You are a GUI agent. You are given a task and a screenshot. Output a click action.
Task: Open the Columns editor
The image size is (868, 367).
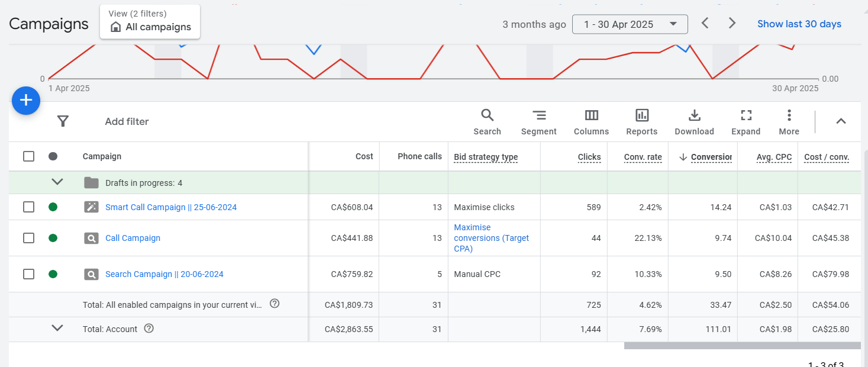coord(591,122)
